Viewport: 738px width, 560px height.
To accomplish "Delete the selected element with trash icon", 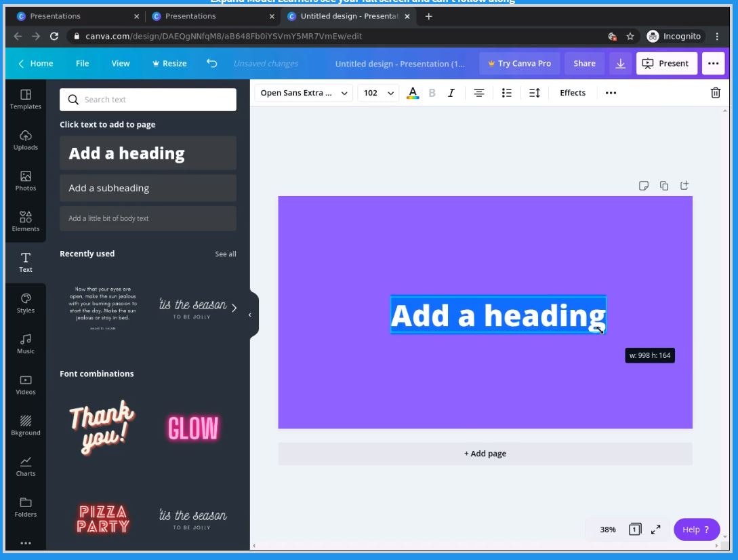I will (715, 93).
